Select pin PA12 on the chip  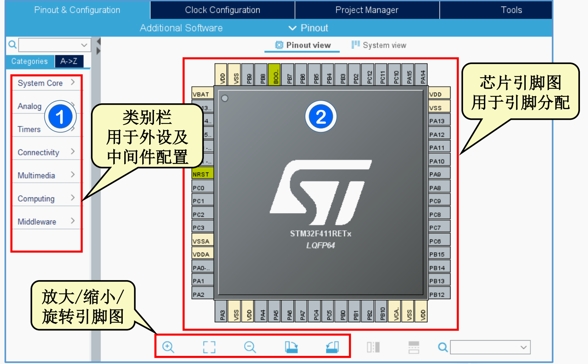coord(439,134)
